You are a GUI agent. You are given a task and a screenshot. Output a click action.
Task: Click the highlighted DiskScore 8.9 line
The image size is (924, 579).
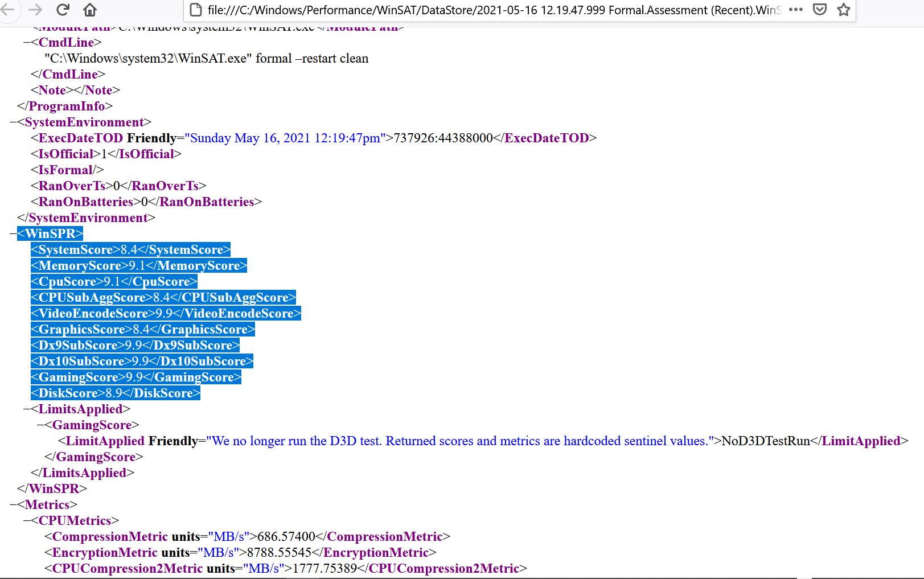tap(116, 393)
